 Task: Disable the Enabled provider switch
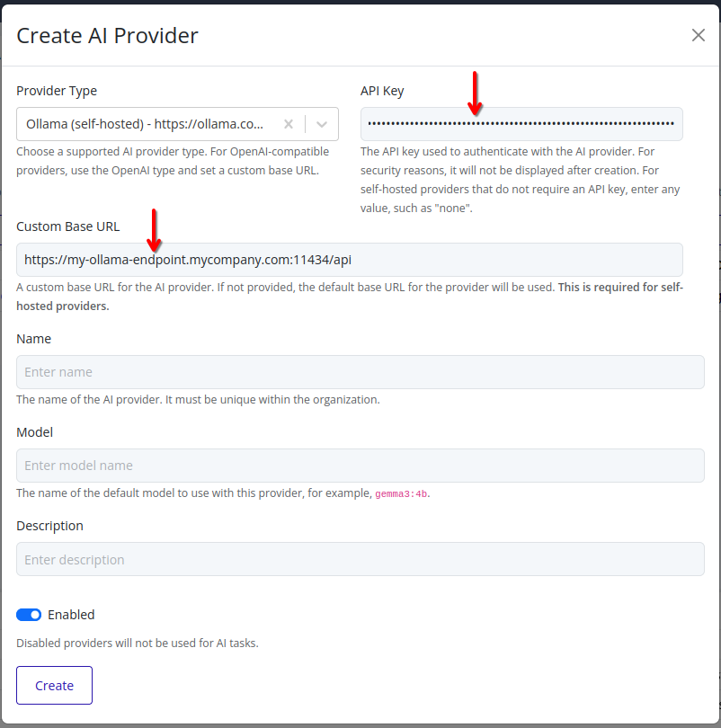point(28,614)
